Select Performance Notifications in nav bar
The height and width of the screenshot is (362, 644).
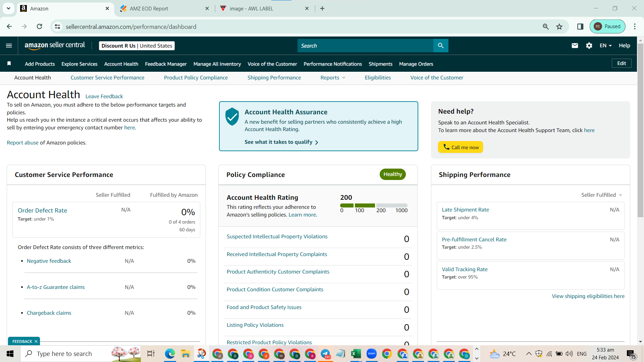tap(333, 64)
